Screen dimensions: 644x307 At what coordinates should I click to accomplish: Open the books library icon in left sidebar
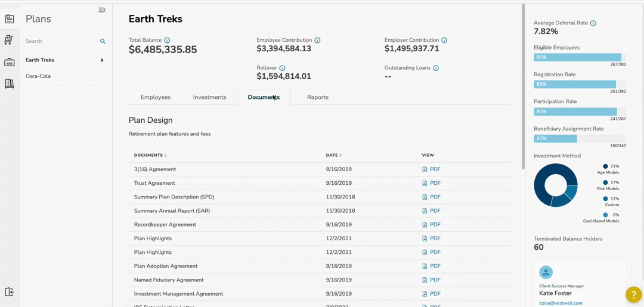click(10, 83)
